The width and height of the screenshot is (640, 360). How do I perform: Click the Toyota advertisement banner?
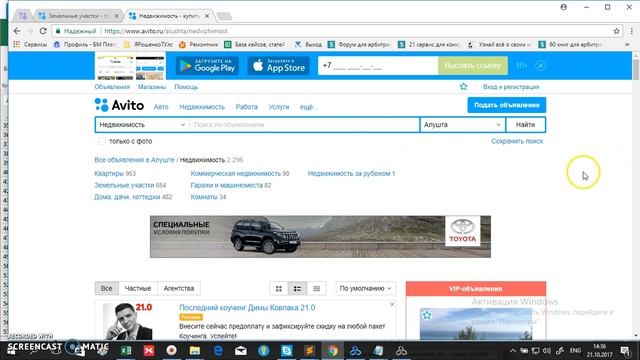coord(320,237)
